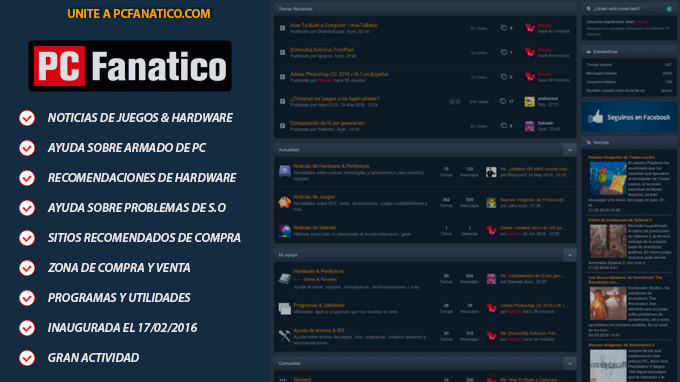Click checkmark icon beside 'Ayuda sobre armado de PC'
Viewport: 680px width, 382px height.
tap(27, 148)
